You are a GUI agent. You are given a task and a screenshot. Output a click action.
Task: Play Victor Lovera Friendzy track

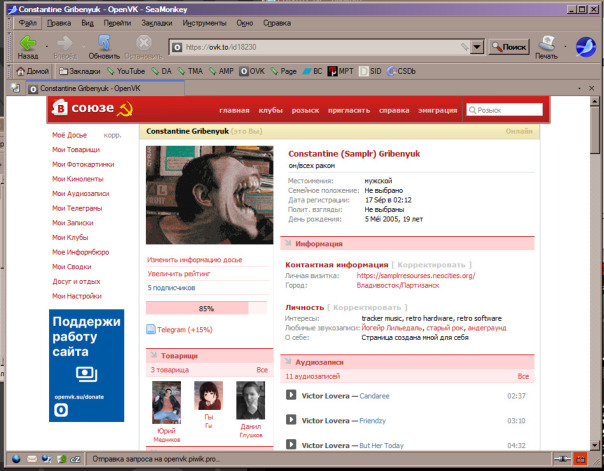291,420
